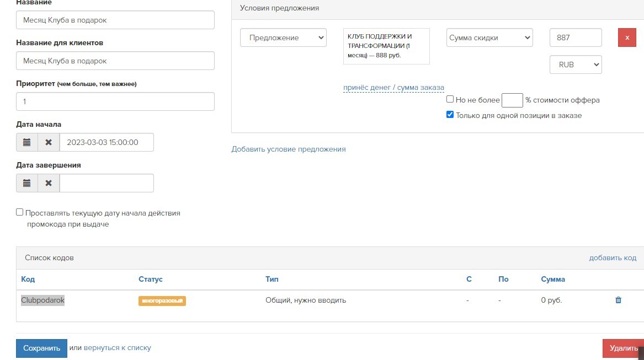This screenshot has width=644, height=360.
Task: Clear the end date value
Action: pyautogui.click(x=49, y=183)
